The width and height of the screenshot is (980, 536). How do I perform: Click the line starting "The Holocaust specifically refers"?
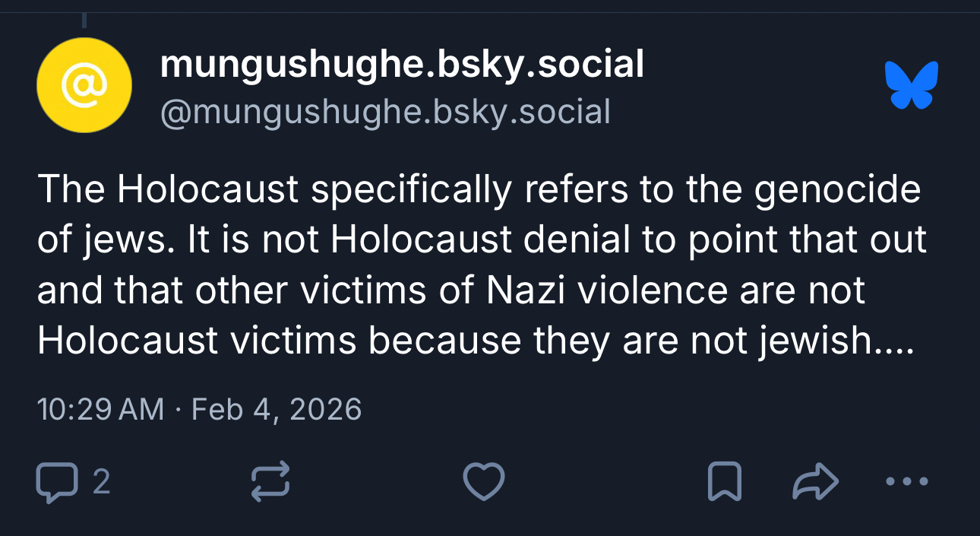(x=479, y=190)
